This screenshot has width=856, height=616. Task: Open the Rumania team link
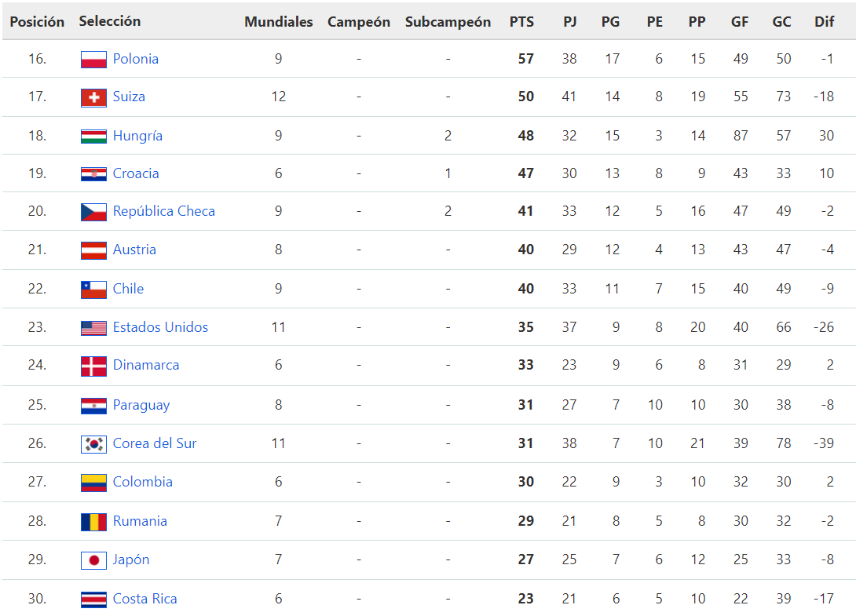point(140,521)
